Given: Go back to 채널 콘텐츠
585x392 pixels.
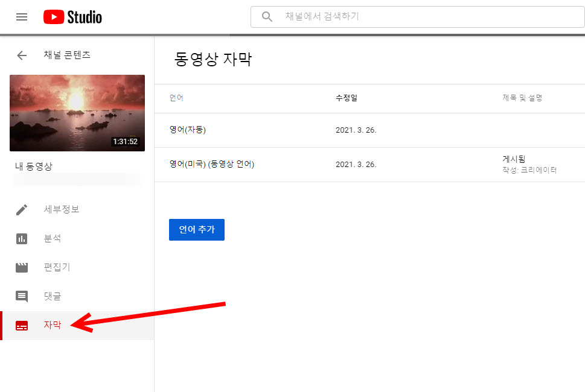Looking at the screenshot, I should tap(67, 55).
